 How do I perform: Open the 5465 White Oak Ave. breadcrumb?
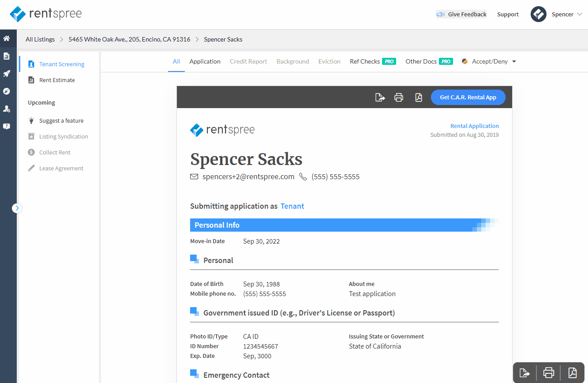tap(129, 39)
